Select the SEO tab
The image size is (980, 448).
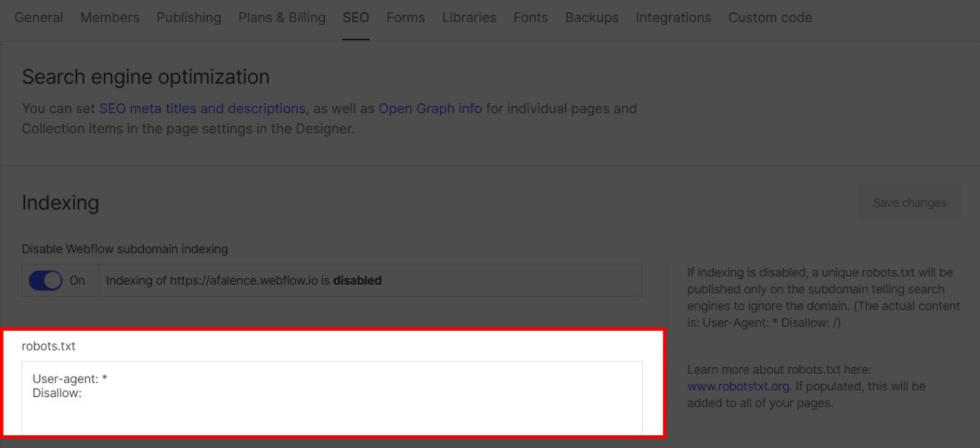coord(356,17)
